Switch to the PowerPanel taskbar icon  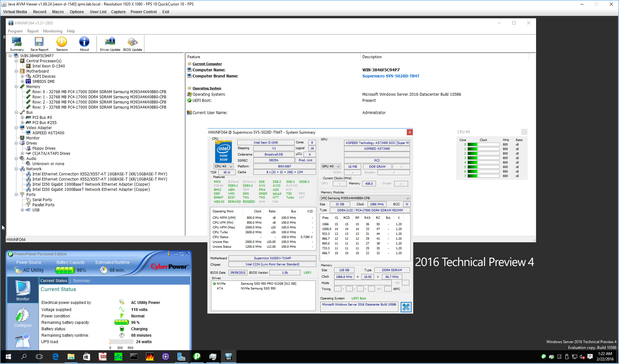pyautogui.click(x=197, y=357)
